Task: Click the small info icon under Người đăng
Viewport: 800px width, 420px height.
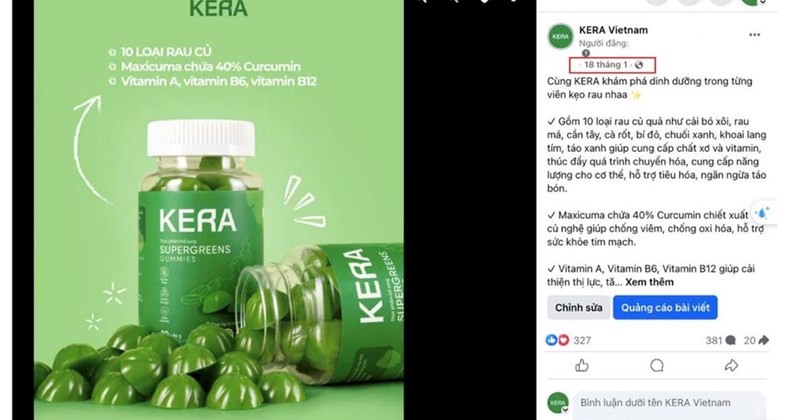Action: [x=586, y=53]
